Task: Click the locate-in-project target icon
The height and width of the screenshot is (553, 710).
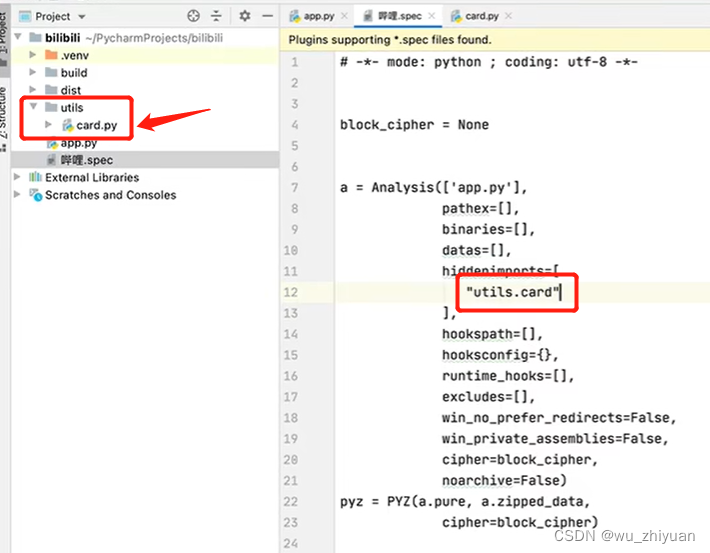Action: coord(193,16)
